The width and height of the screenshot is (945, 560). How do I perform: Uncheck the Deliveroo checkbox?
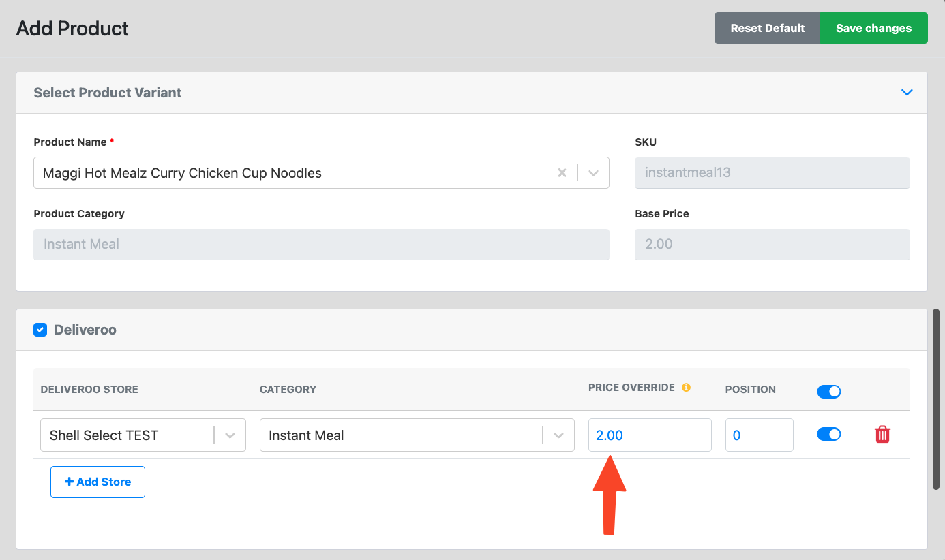coord(40,330)
